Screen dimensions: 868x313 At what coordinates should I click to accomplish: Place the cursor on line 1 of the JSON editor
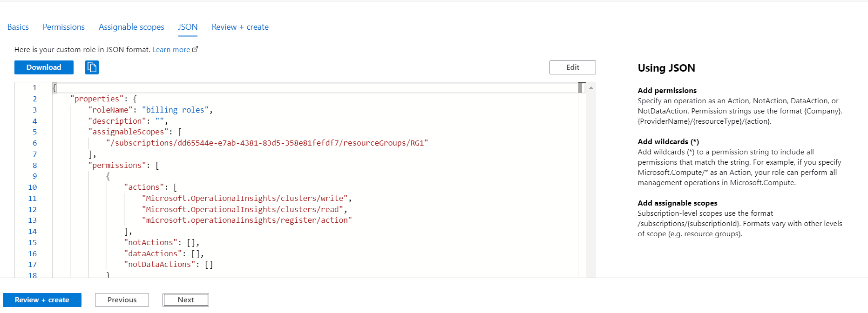coord(279,88)
